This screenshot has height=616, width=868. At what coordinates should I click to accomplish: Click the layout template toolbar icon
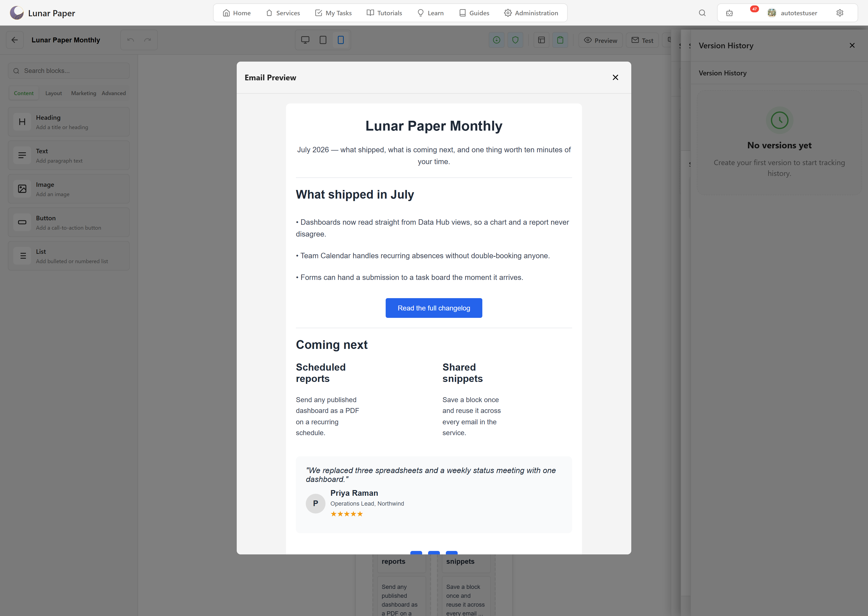(x=542, y=40)
